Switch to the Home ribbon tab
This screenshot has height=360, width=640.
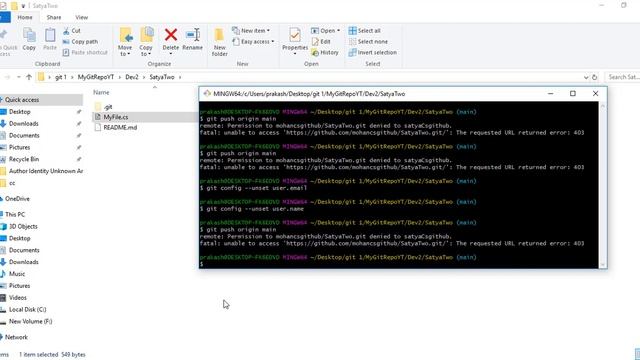(25, 17)
